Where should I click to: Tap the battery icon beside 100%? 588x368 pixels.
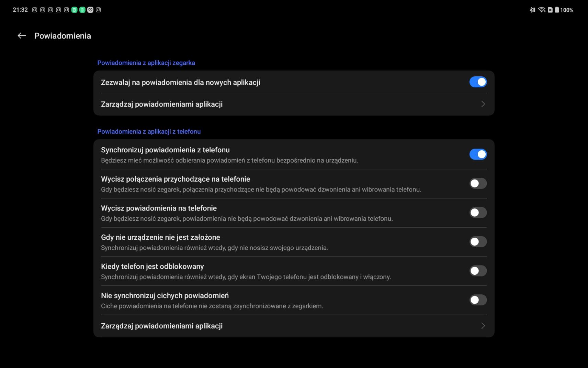[557, 10]
